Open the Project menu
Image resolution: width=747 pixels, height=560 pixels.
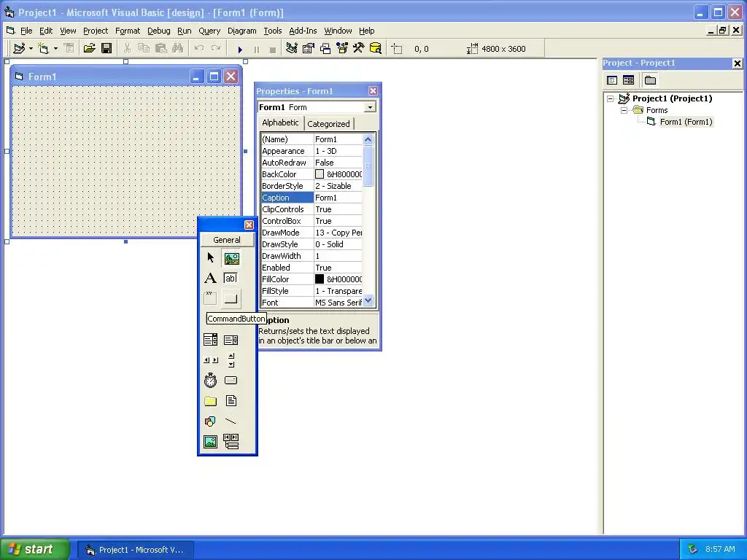96,31
